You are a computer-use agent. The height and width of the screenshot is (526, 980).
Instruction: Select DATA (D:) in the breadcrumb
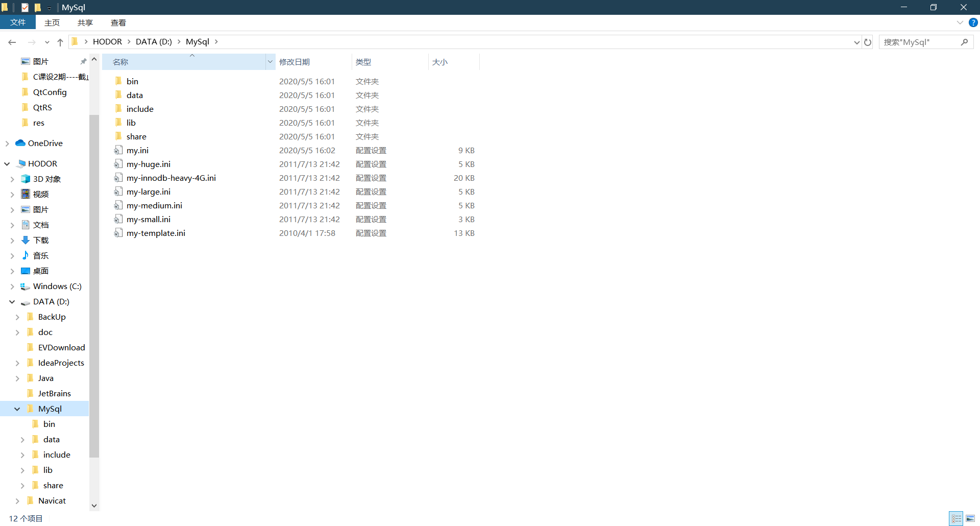[154, 42]
